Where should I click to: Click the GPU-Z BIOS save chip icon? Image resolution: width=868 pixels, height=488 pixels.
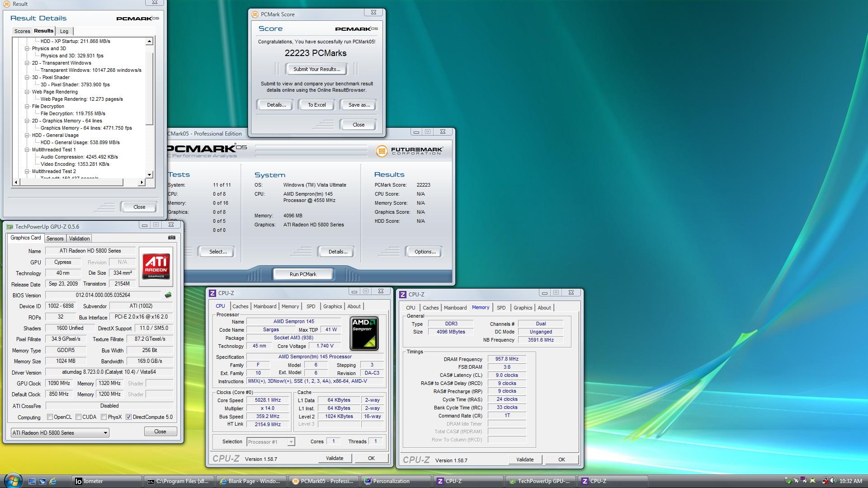[x=168, y=295]
